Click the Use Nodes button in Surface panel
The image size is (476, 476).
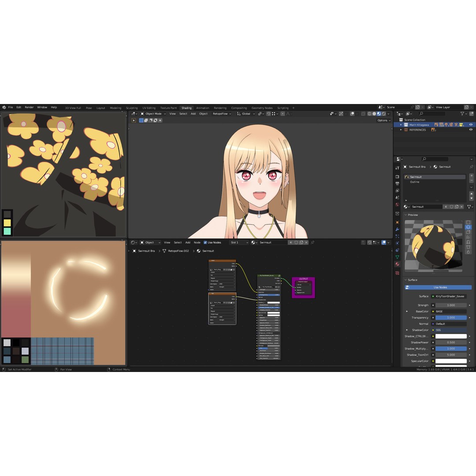pos(438,287)
